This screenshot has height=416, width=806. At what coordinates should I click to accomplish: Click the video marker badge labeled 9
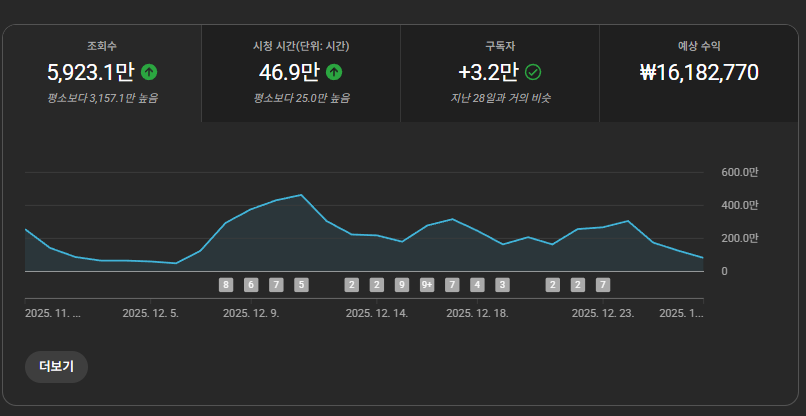point(402,284)
